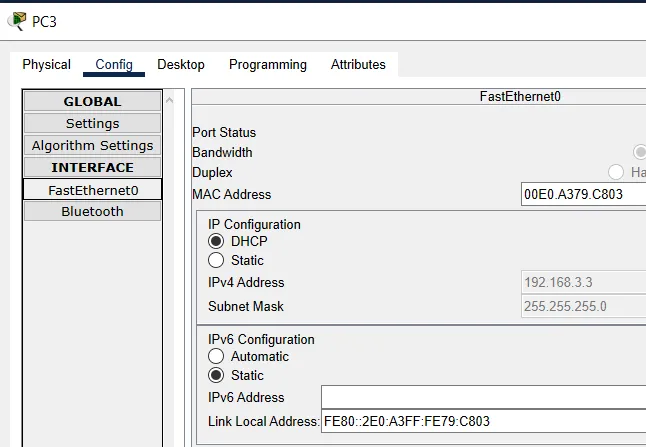Screen dimensions: 646x447
Task: Click the Subnet Mask field
Action: 583,307
